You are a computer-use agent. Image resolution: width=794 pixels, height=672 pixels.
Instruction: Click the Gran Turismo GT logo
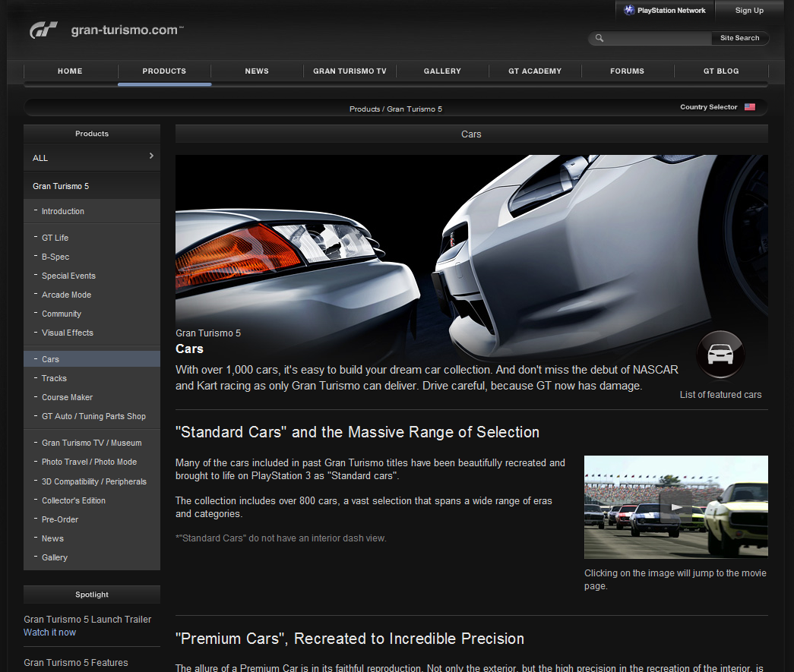coord(43,30)
